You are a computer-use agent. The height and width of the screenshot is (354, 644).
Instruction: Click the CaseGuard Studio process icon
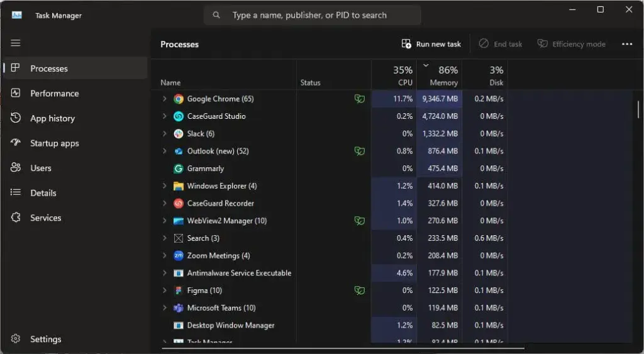click(x=178, y=116)
